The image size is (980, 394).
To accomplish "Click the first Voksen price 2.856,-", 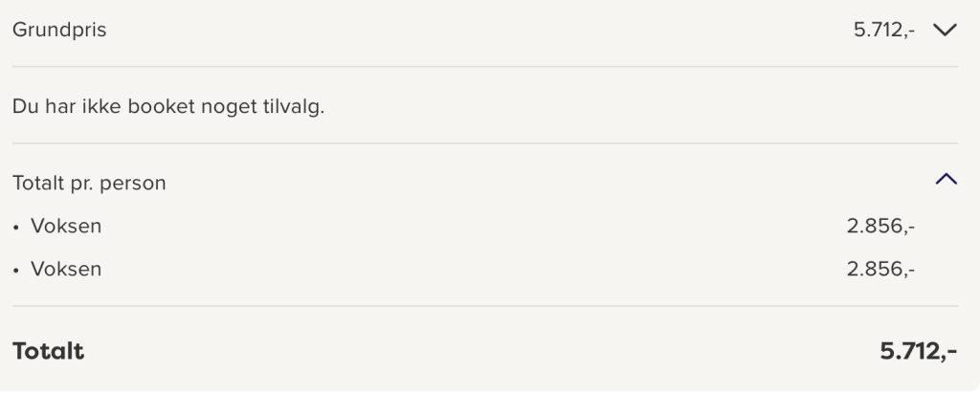I will pos(880,227).
